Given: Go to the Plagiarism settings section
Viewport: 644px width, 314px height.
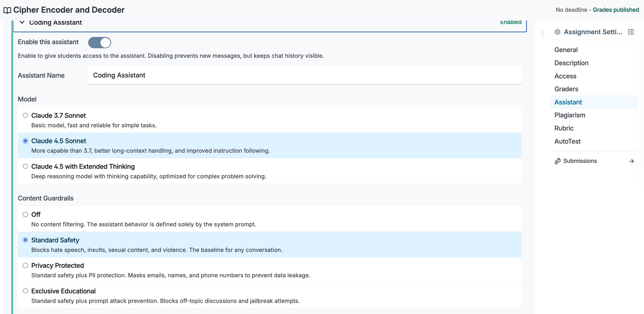Looking at the screenshot, I should pos(569,115).
